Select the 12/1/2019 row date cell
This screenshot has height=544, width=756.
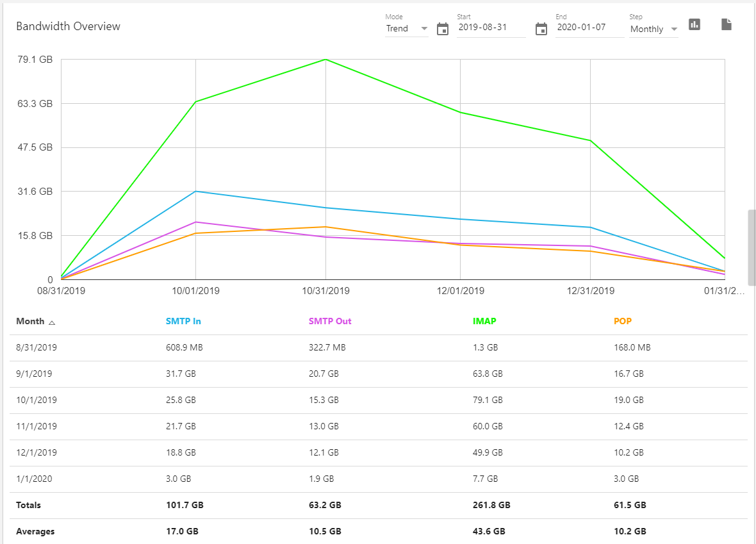pyautogui.click(x=37, y=452)
